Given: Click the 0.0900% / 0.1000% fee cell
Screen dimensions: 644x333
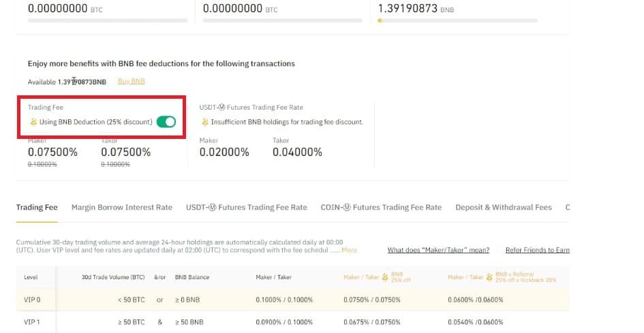Looking at the screenshot, I should [x=284, y=322].
